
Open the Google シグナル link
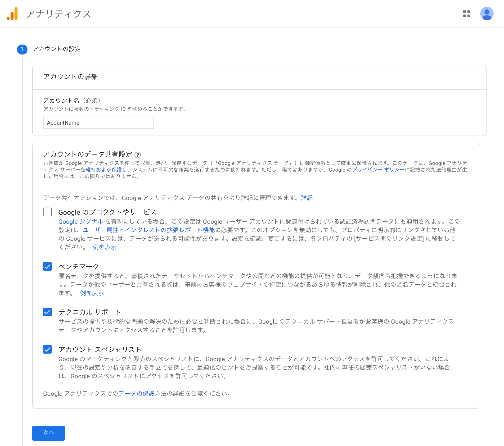click(81, 222)
